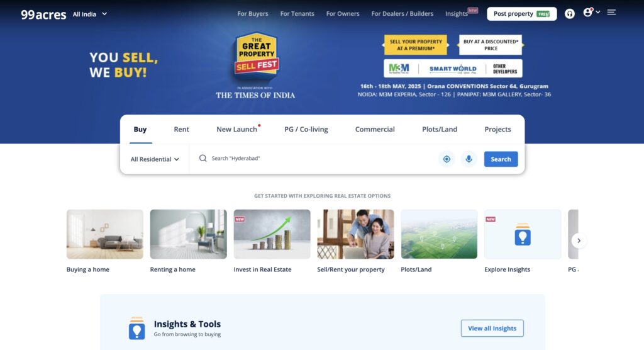Open the For Dealers / Builders menu
The width and height of the screenshot is (644, 350).
point(402,14)
